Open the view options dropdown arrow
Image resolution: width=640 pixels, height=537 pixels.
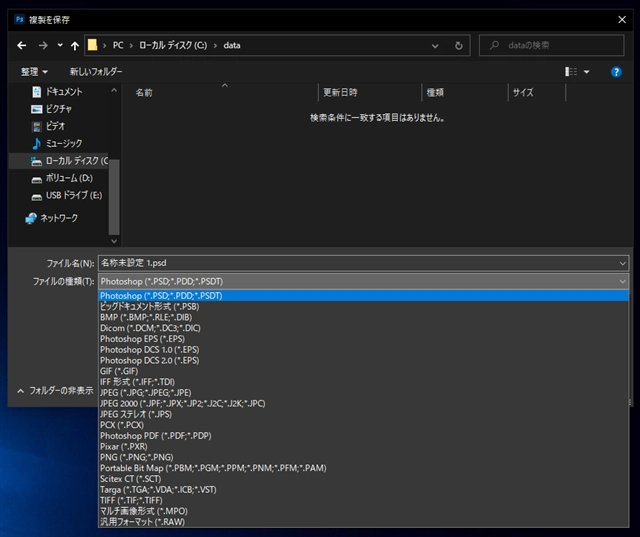(587, 72)
